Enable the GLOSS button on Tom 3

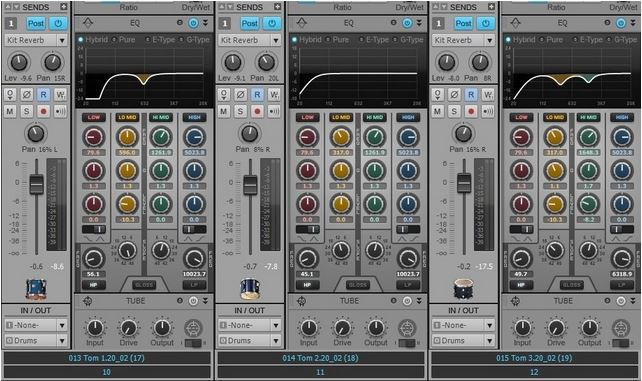(572, 285)
